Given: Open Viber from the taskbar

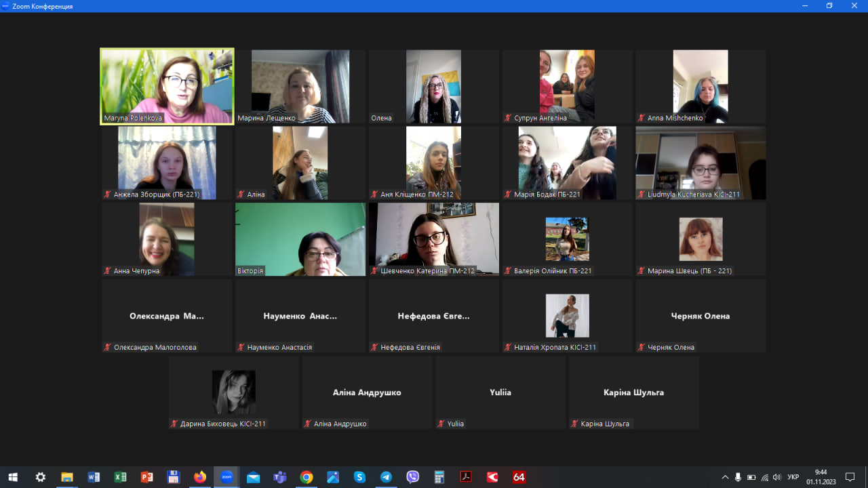Looking at the screenshot, I should point(412,477).
